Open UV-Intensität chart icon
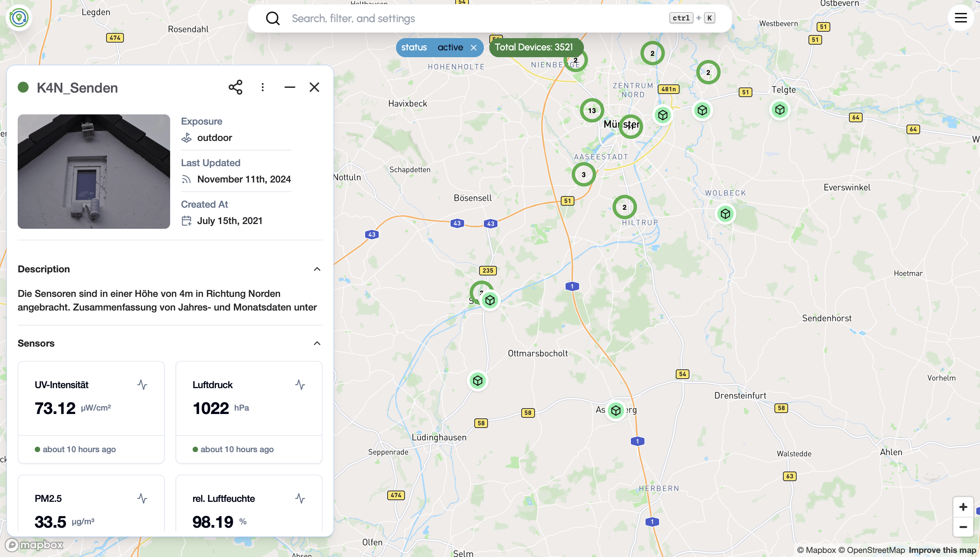 pyautogui.click(x=142, y=384)
